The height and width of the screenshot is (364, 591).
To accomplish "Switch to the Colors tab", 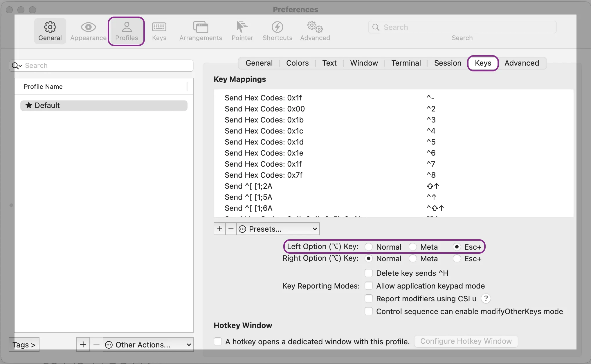I will [x=297, y=63].
